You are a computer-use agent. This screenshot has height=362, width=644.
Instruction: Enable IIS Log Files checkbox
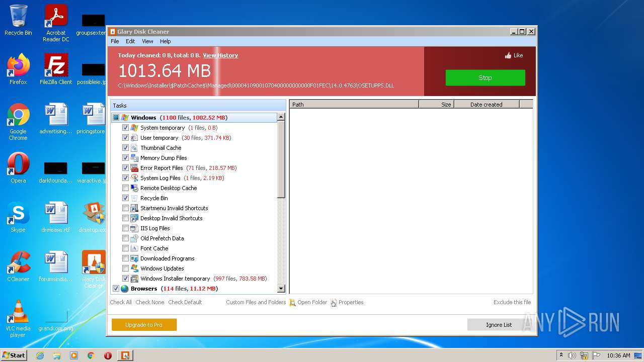pyautogui.click(x=126, y=228)
